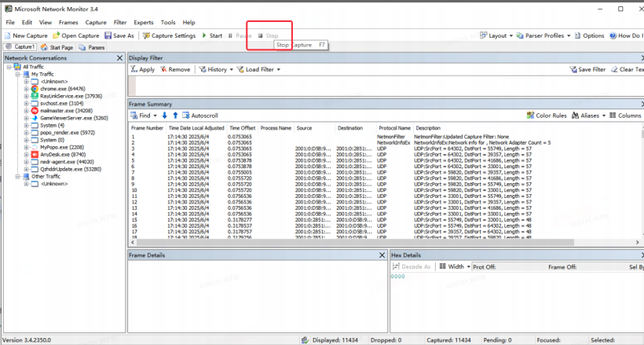Start the capture with the Start button
Image resolution: width=644 pixels, height=345 pixels.
(212, 36)
